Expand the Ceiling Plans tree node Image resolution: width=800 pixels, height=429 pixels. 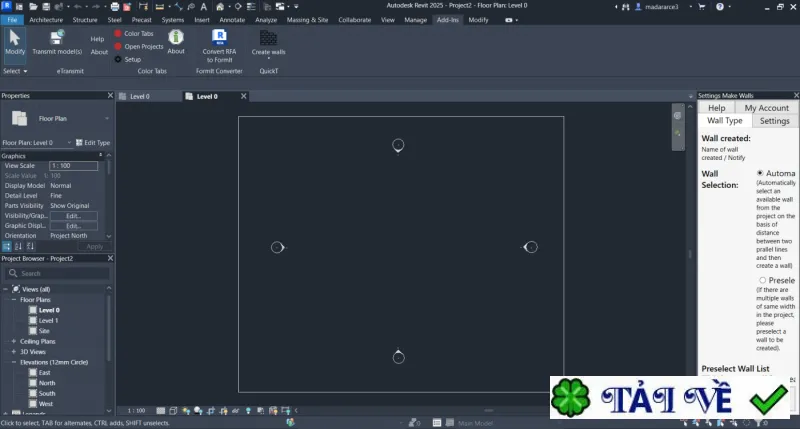coord(14,341)
